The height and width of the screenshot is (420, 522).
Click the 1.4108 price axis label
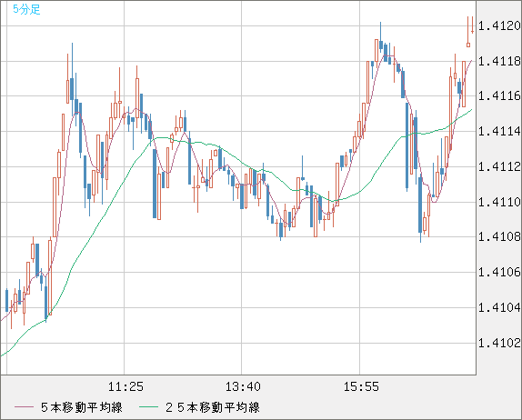pos(499,237)
